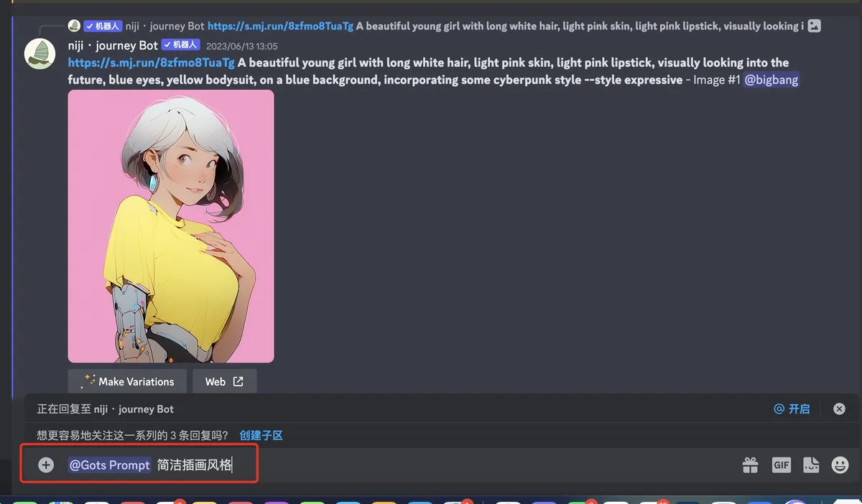Open the emoji picker smiley icon

(x=840, y=465)
